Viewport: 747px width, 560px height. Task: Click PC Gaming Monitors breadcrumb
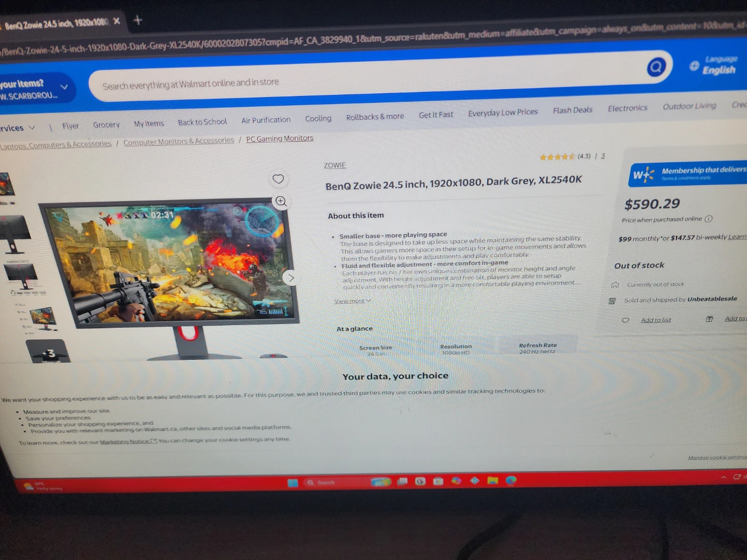point(280,138)
